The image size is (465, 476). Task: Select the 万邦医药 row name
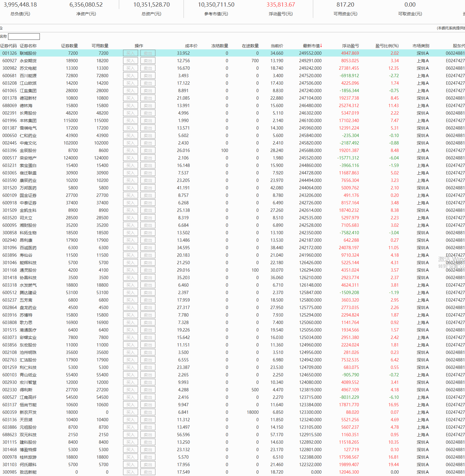[28, 188]
